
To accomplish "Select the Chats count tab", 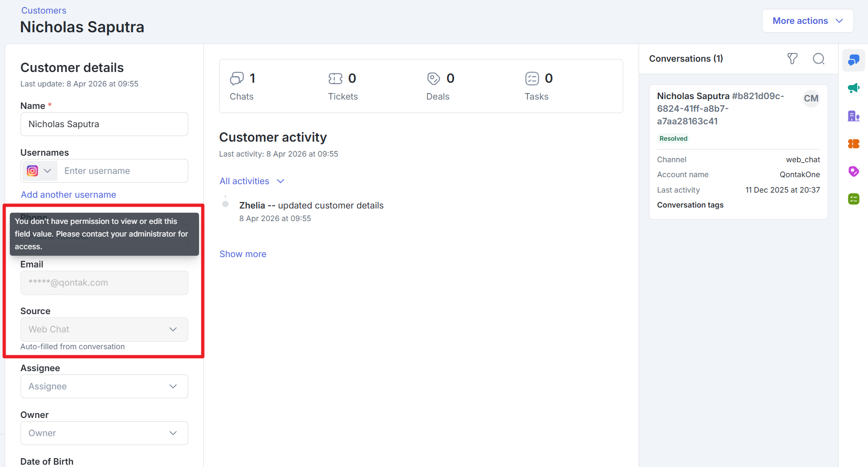I will click(242, 86).
